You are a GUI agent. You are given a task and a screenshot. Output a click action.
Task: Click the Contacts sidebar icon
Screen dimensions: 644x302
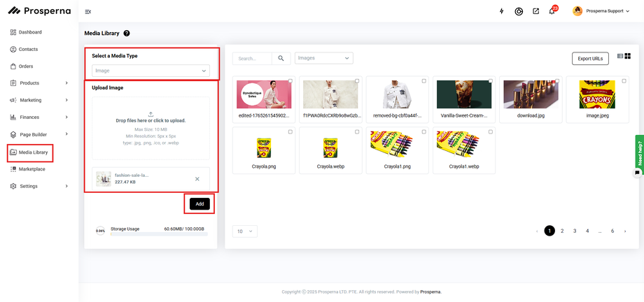point(13,49)
